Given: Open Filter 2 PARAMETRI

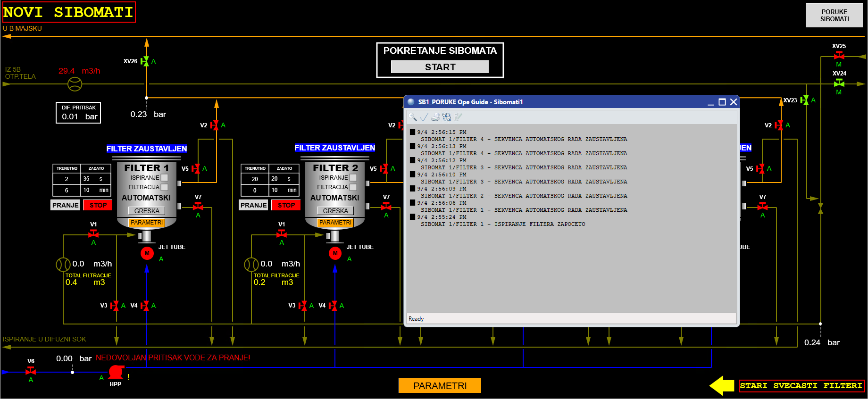Looking at the screenshot, I should tap(335, 223).
